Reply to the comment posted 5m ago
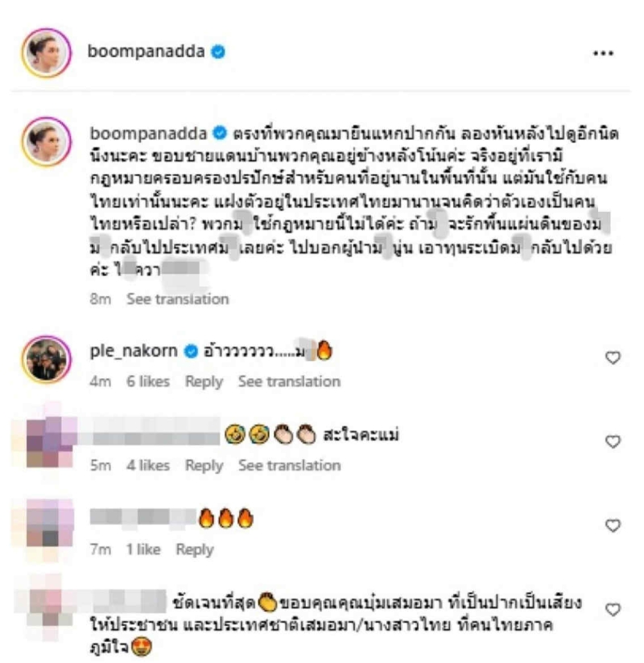The height and width of the screenshot is (663, 644). click(204, 466)
